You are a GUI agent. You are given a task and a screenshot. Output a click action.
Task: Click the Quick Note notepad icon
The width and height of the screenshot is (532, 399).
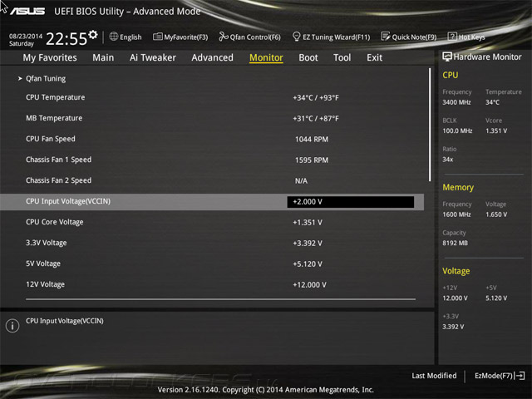(x=386, y=37)
